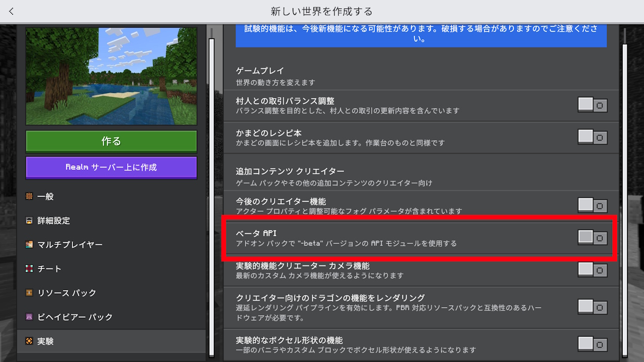Click the ビヘイビアー パック (Behavior Packs) icon
The width and height of the screenshot is (644, 362).
29,317
